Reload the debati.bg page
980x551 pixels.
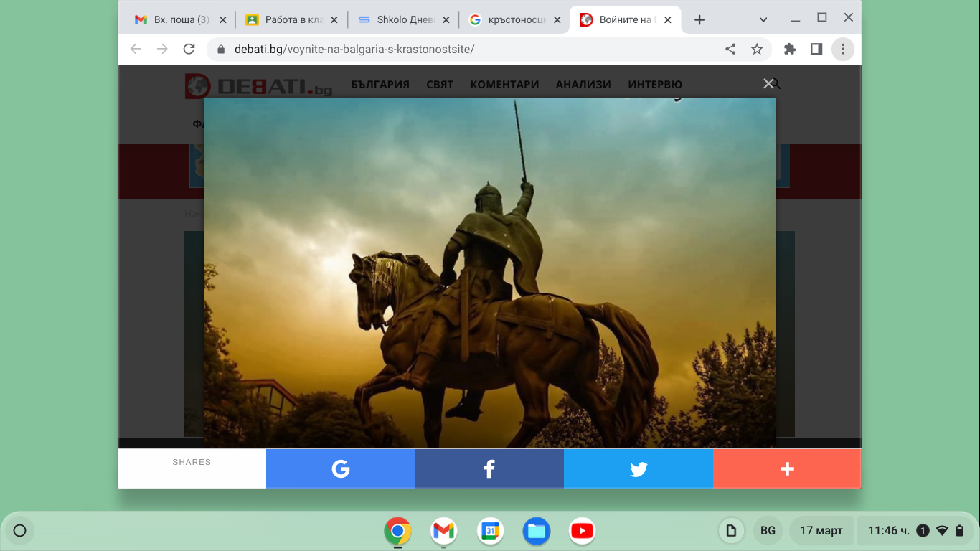(189, 49)
